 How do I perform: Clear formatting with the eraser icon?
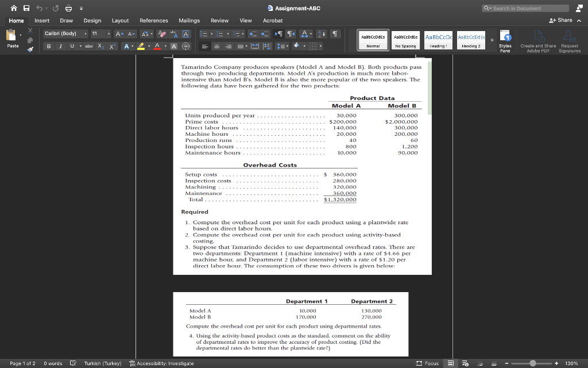(x=161, y=34)
